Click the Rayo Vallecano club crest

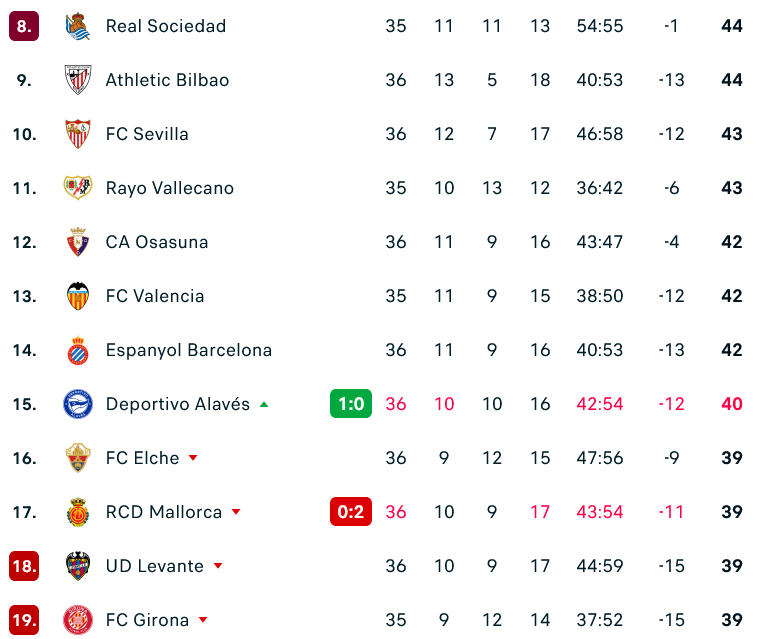78,188
